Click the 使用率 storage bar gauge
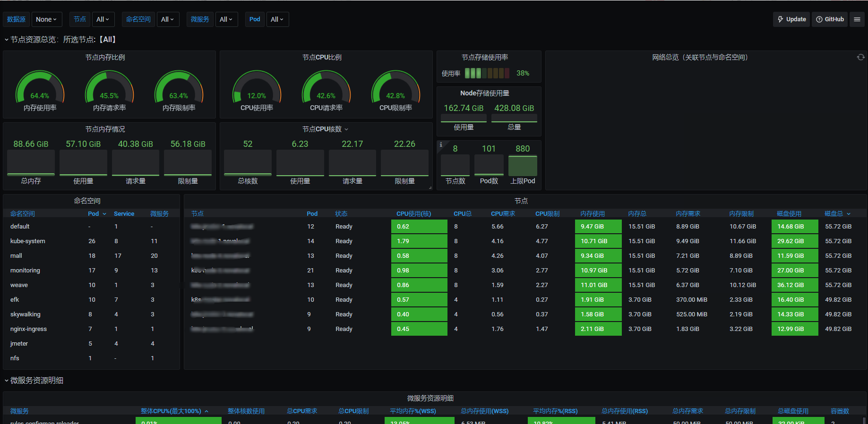 point(487,73)
